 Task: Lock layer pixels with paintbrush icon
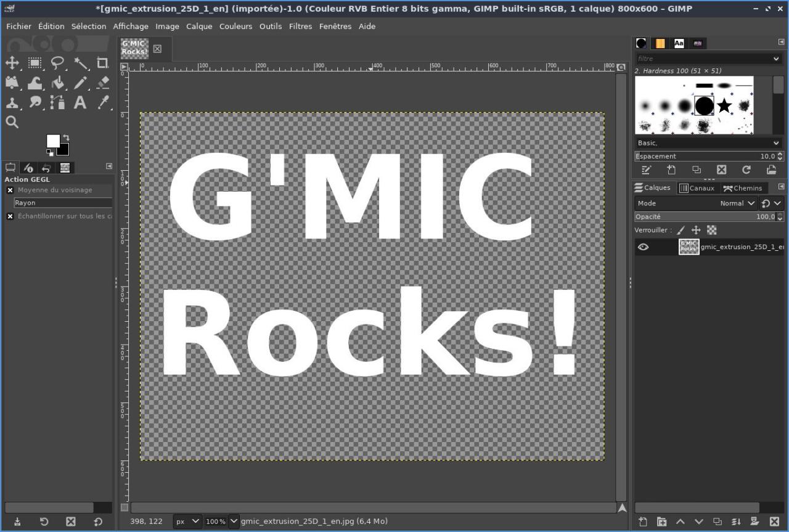pyautogui.click(x=681, y=231)
